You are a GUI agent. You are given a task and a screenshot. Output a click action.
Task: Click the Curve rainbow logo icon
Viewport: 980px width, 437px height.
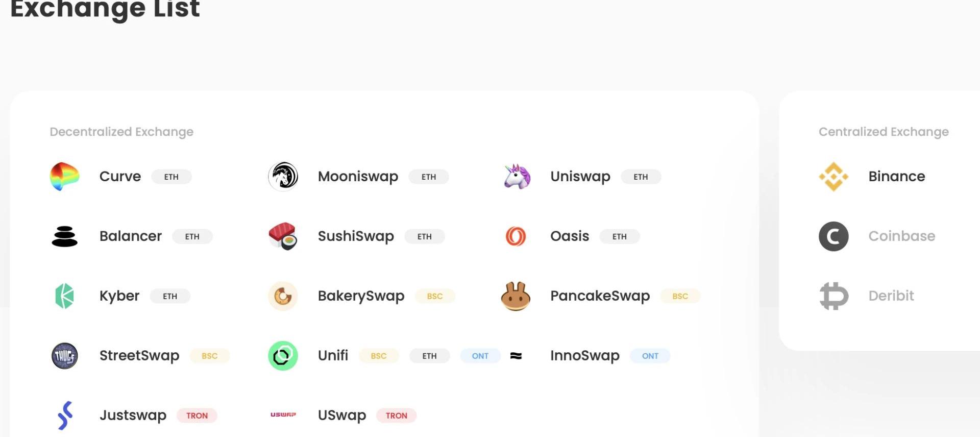[x=65, y=177]
